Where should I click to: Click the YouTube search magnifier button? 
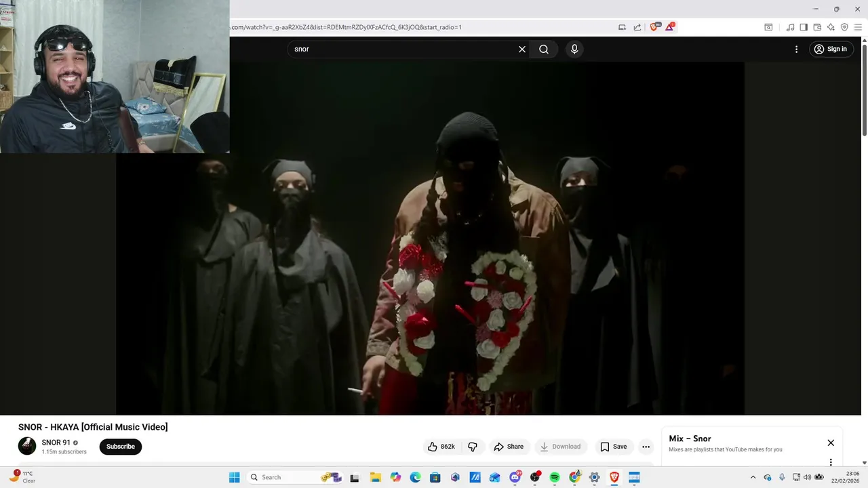(544, 49)
